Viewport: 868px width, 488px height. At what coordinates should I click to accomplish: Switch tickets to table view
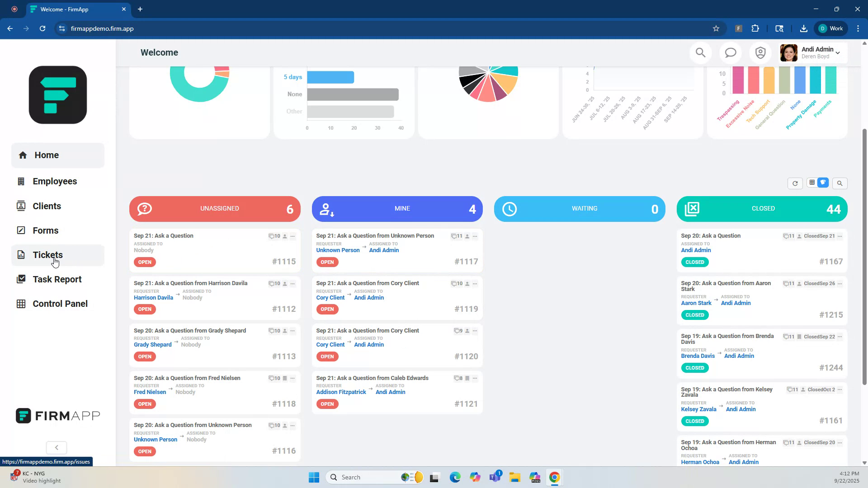[812, 183]
